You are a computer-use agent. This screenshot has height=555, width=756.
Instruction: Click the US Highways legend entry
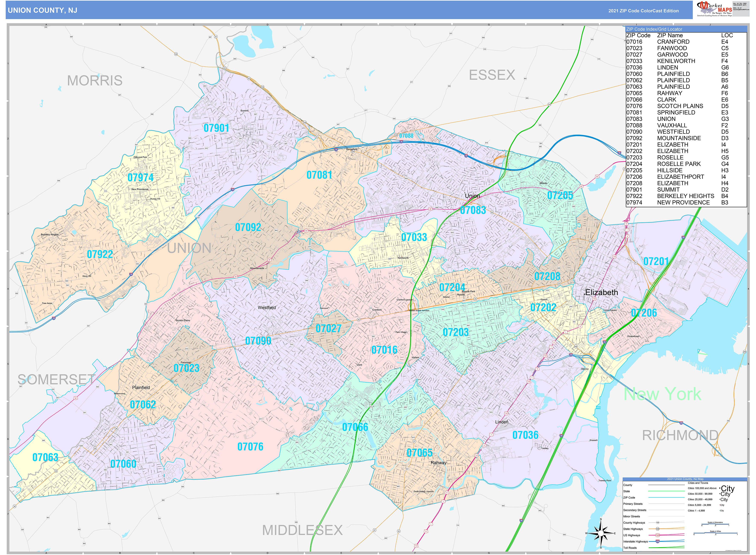654,535
